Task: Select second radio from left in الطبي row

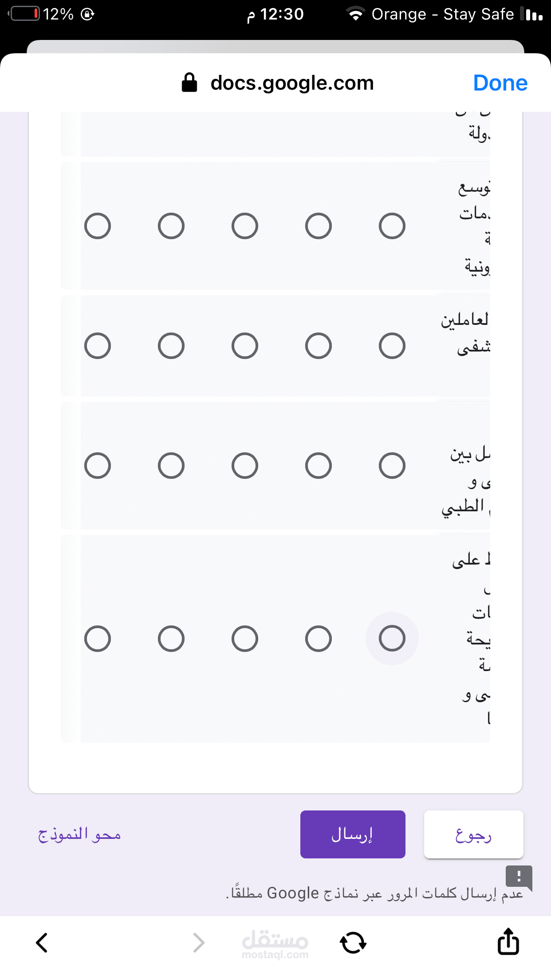Action: (171, 466)
